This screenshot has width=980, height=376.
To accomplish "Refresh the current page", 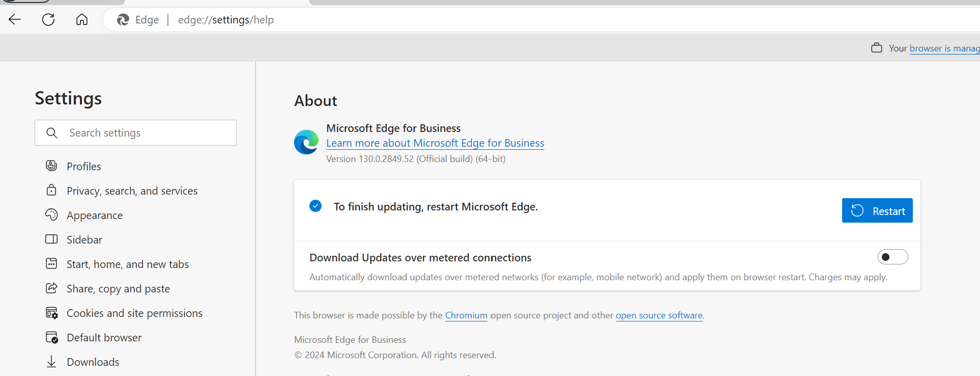I will point(48,20).
